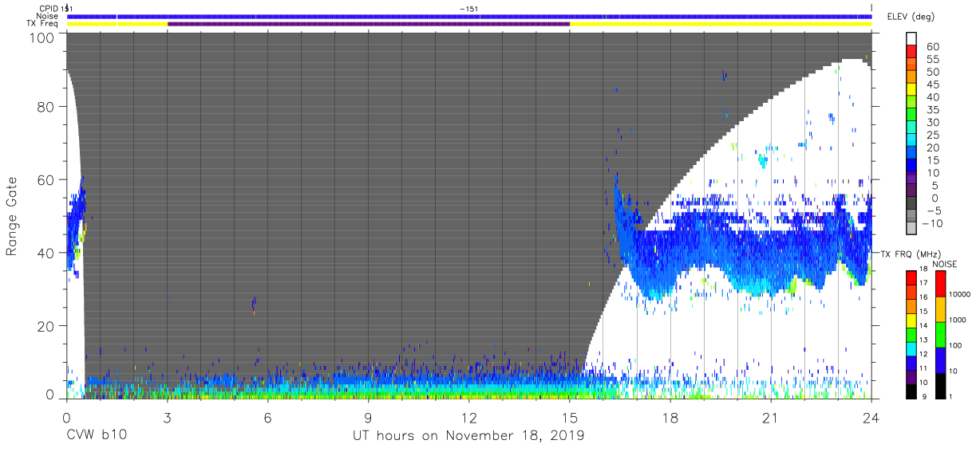Click the 15 hour tick label on the UT axis
Screen dimensions: 980x452
coord(570,418)
